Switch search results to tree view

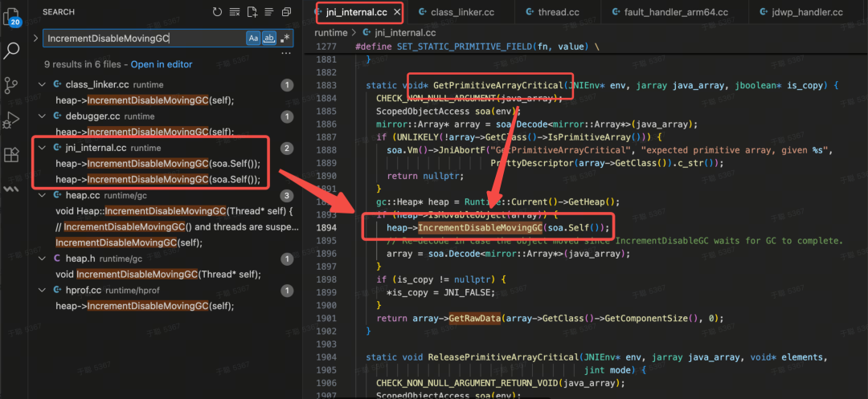[269, 12]
